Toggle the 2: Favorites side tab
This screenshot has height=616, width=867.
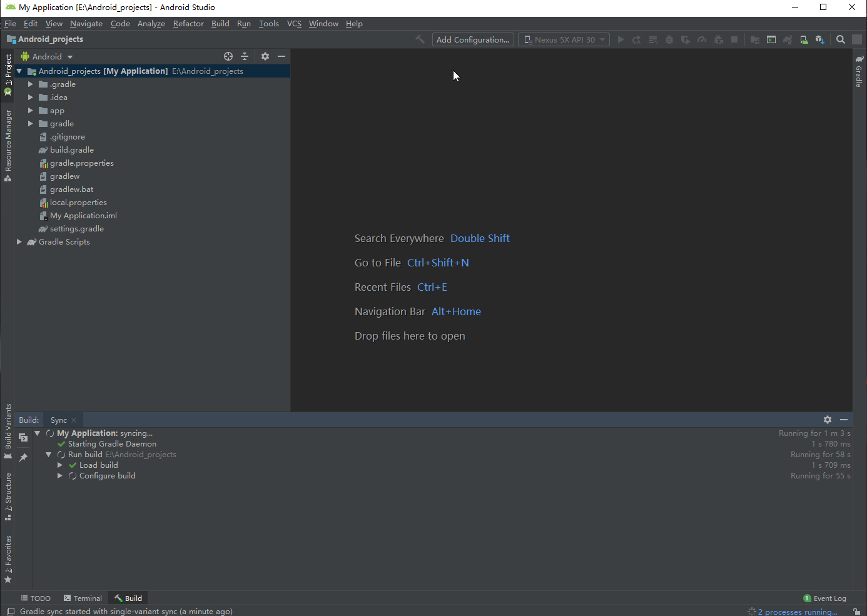click(x=8, y=560)
